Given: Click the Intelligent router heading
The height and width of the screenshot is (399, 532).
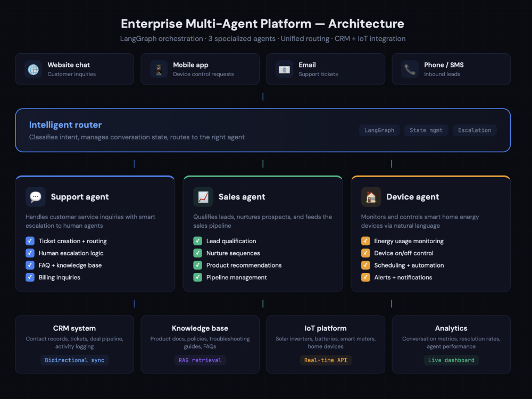Looking at the screenshot, I should (x=65, y=125).
